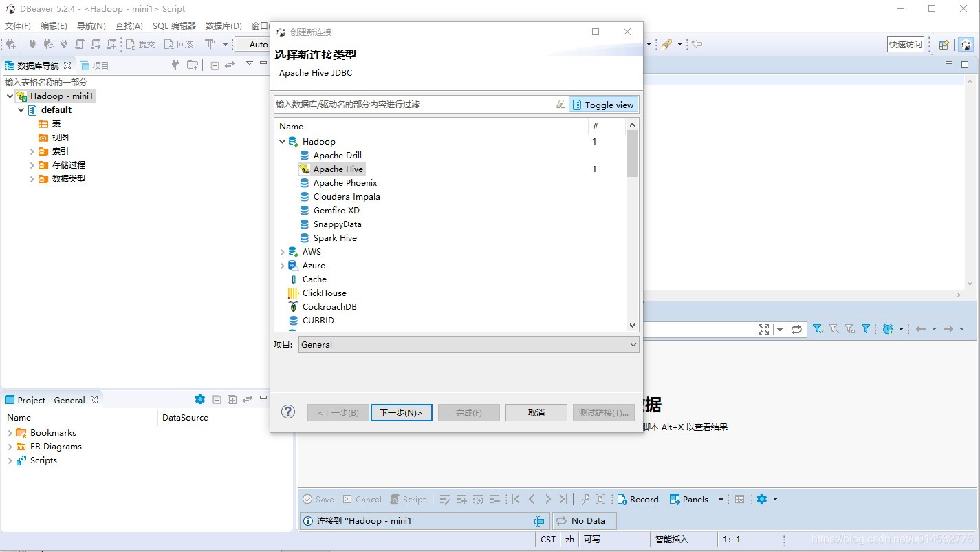Collapse the Hadoop category in driver list

(282, 141)
